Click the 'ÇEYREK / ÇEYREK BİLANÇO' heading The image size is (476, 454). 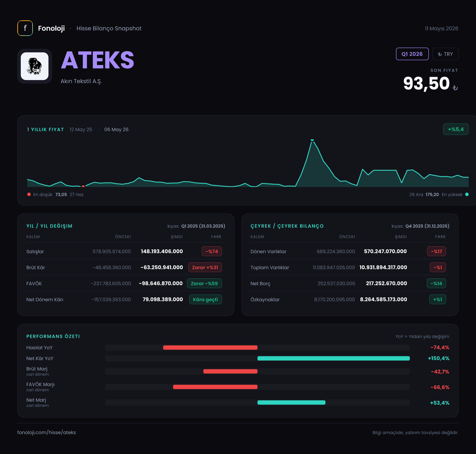click(x=287, y=226)
